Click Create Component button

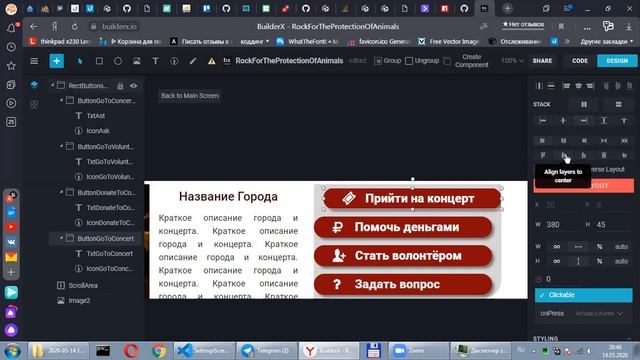coord(466,61)
